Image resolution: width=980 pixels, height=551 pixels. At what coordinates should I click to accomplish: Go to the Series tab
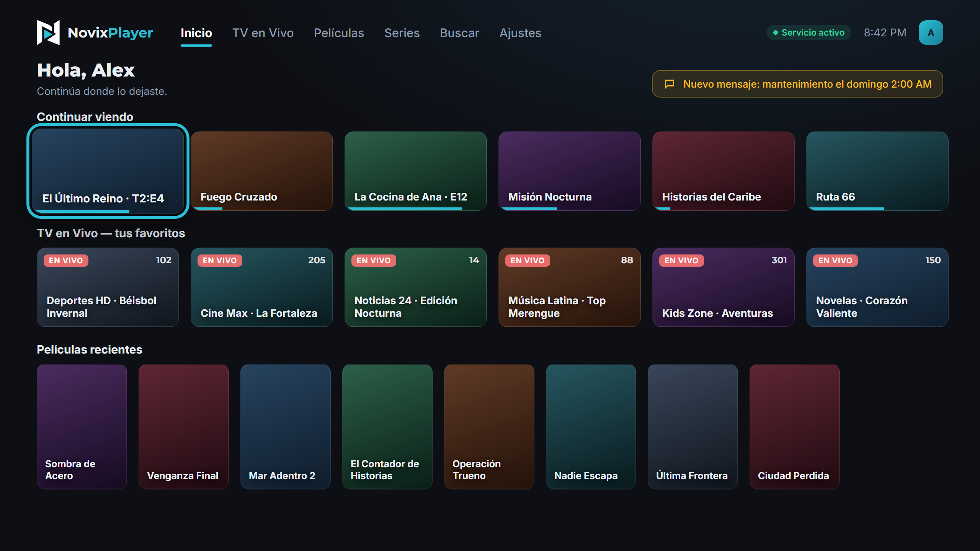[402, 33]
